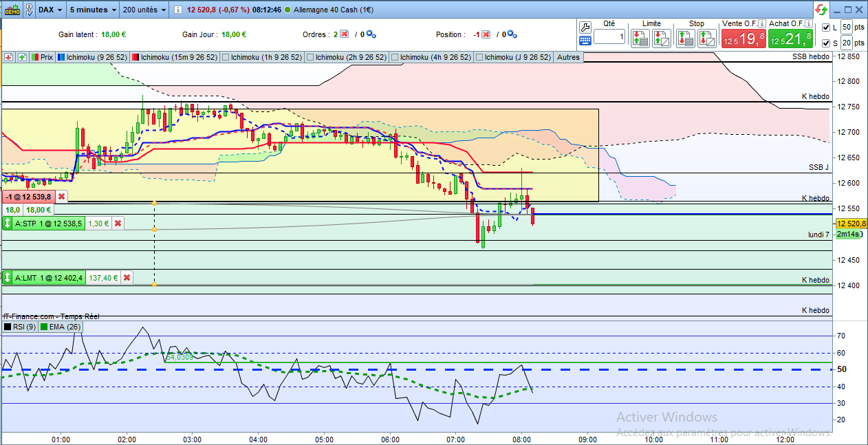
Task: Click green Achat buy price button
Action: coord(790,39)
